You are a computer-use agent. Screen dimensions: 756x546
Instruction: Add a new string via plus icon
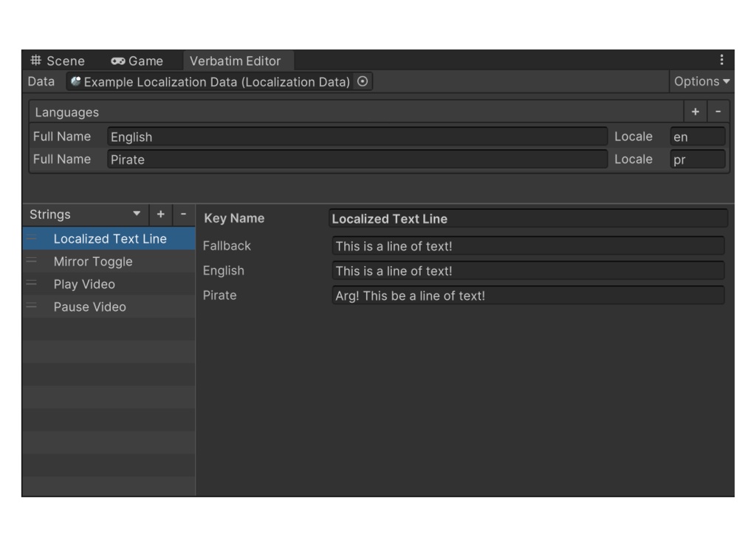[159, 214]
